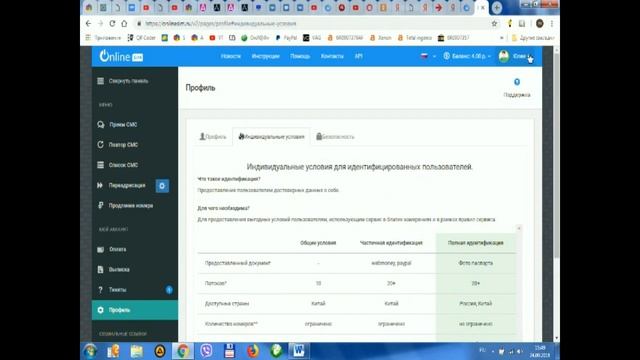Open Прием СМС in sidebar

pyautogui.click(x=117, y=124)
